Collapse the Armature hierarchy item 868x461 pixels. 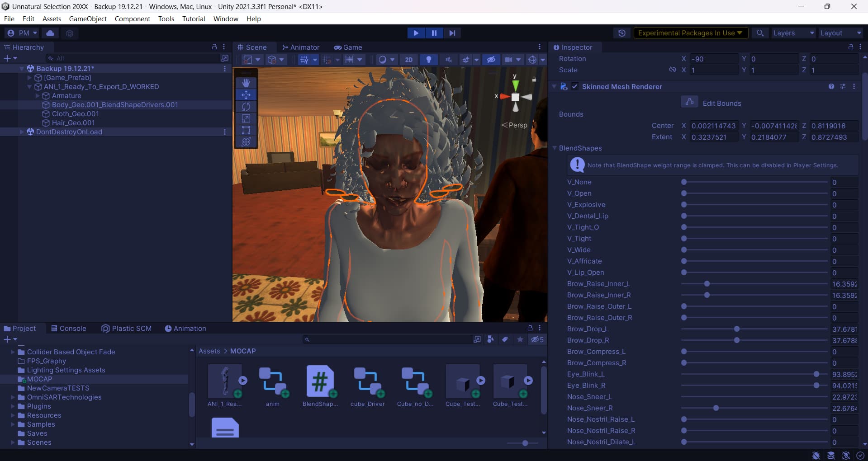click(38, 96)
